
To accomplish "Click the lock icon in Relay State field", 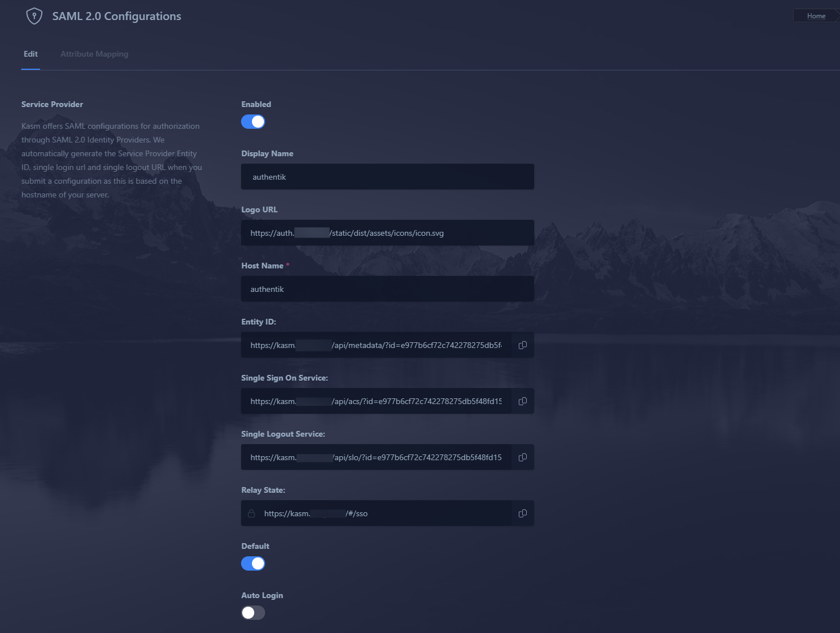I will coord(251,513).
